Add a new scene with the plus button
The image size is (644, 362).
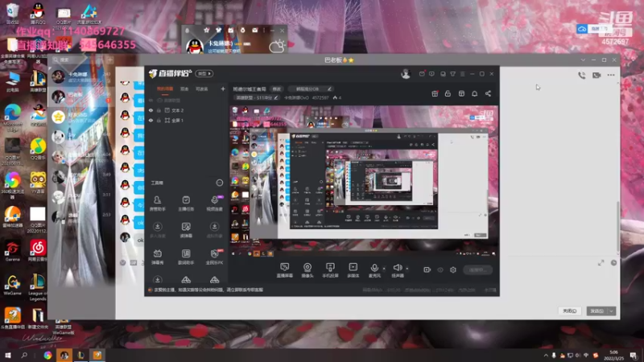[223, 88]
